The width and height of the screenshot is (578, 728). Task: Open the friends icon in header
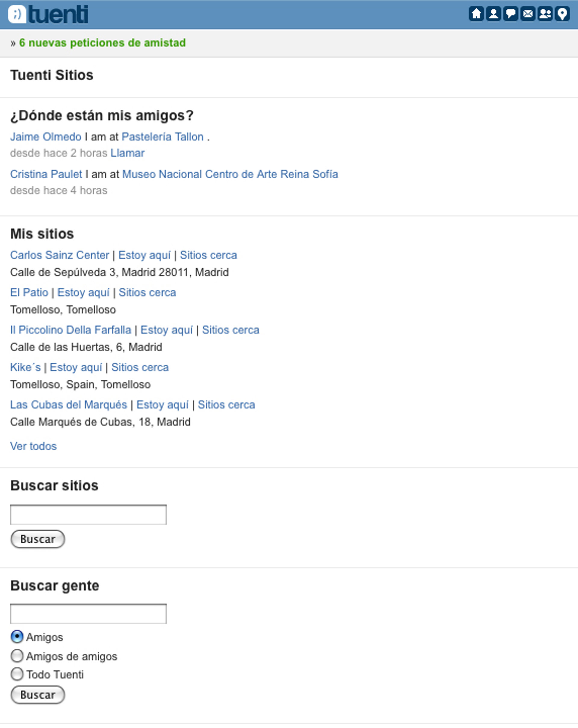tap(545, 14)
